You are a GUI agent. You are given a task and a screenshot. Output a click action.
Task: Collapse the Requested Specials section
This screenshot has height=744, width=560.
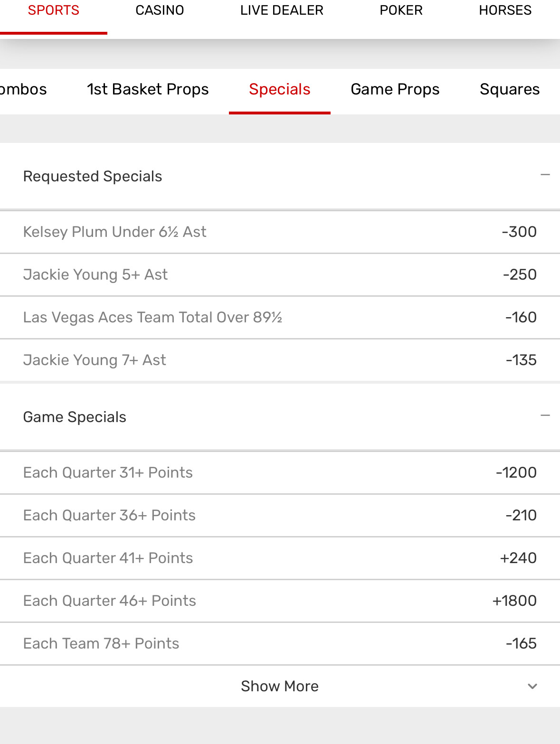(x=545, y=175)
